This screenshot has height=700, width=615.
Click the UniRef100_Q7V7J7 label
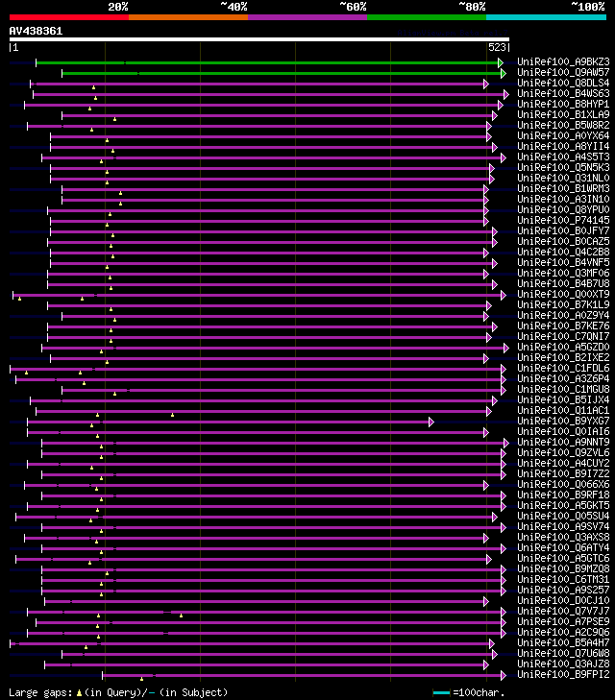pyautogui.click(x=563, y=611)
